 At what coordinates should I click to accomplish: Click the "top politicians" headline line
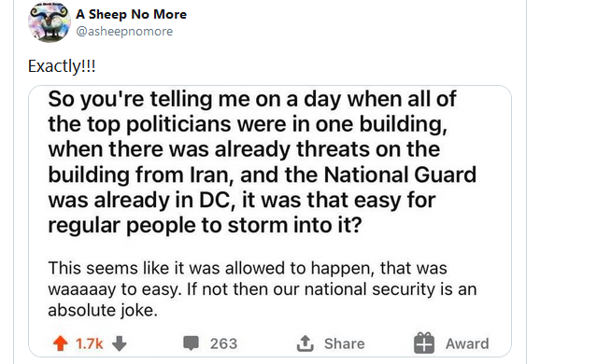(x=248, y=124)
